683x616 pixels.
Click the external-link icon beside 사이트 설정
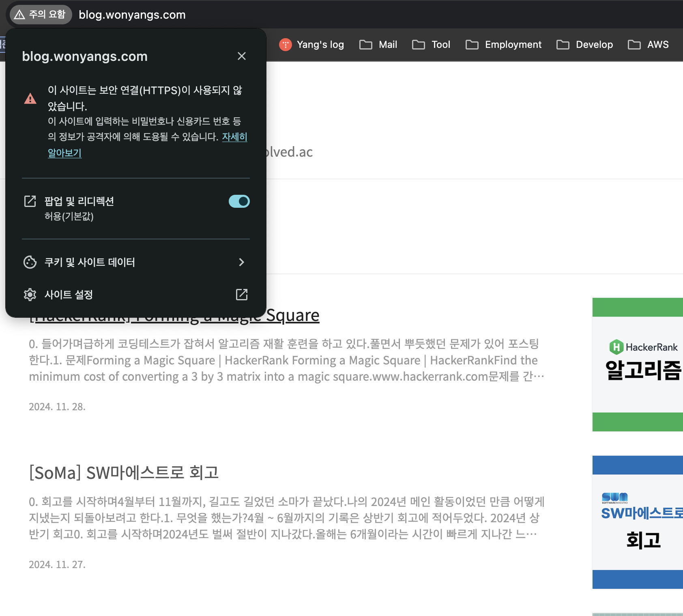(241, 295)
